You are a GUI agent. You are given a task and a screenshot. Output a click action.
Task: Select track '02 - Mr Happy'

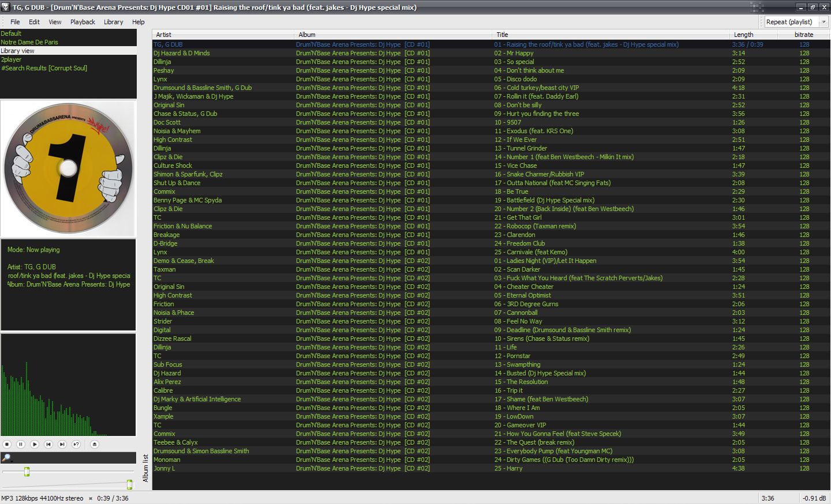pos(514,53)
